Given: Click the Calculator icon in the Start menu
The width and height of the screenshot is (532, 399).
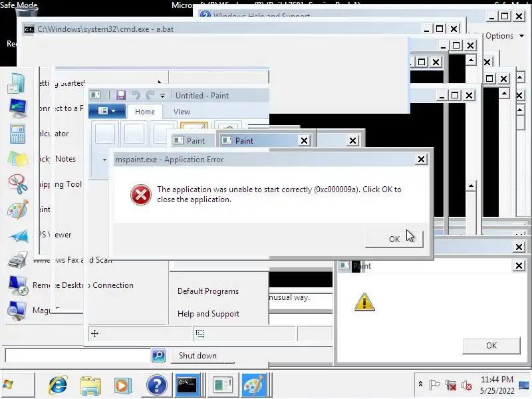Looking at the screenshot, I should tap(17, 134).
